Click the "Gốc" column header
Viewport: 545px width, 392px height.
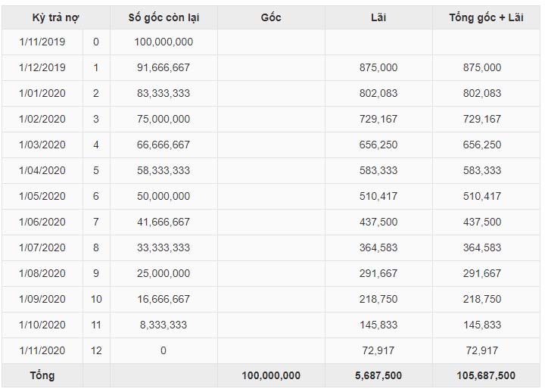click(271, 17)
